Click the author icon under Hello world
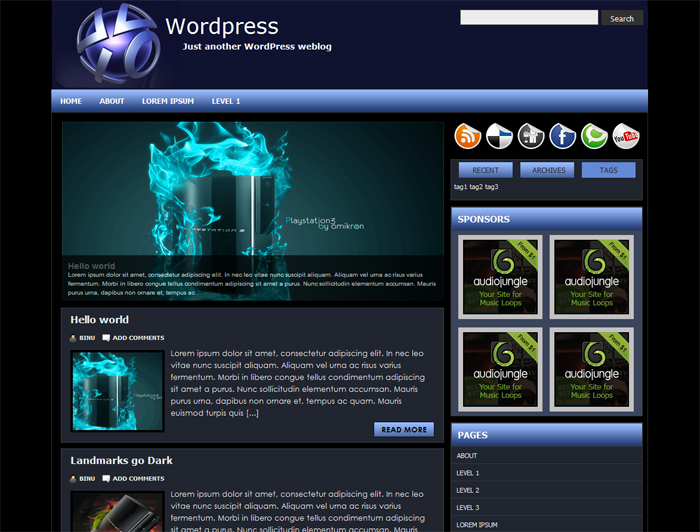The width and height of the screenshot is (700, 532). click(x=73, y=338)
